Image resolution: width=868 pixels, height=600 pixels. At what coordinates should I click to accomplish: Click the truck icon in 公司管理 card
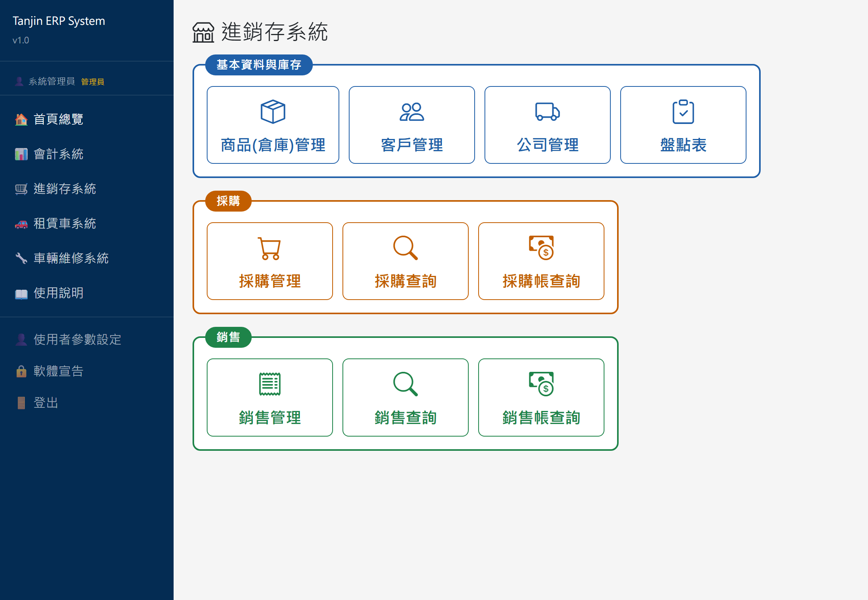(x=547, y=112)
